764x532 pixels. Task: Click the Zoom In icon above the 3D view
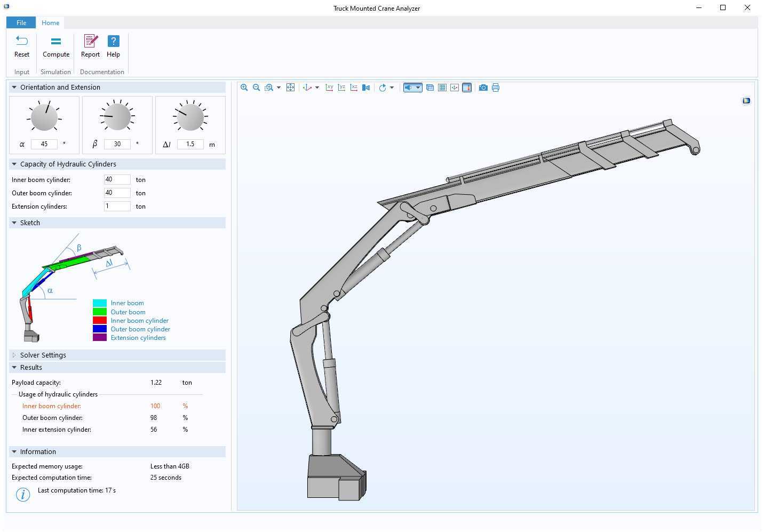pyautogui.click(x=244, y=88)
